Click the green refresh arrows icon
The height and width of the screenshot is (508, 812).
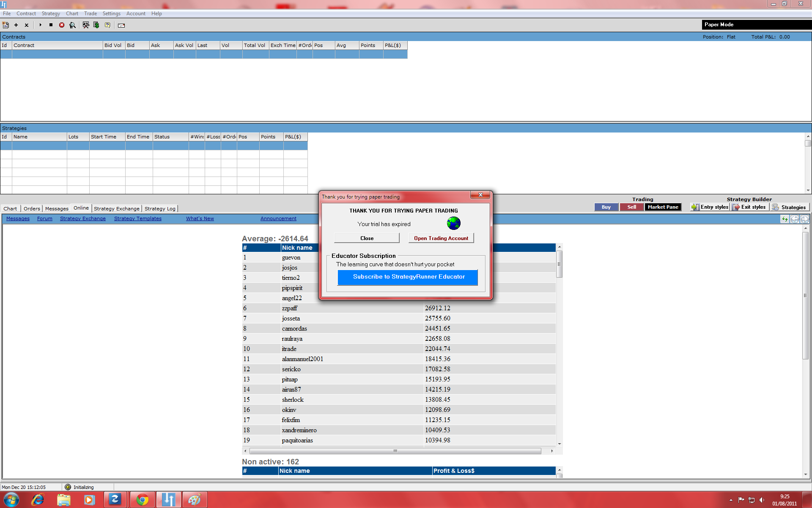click(x=785, y=219)
